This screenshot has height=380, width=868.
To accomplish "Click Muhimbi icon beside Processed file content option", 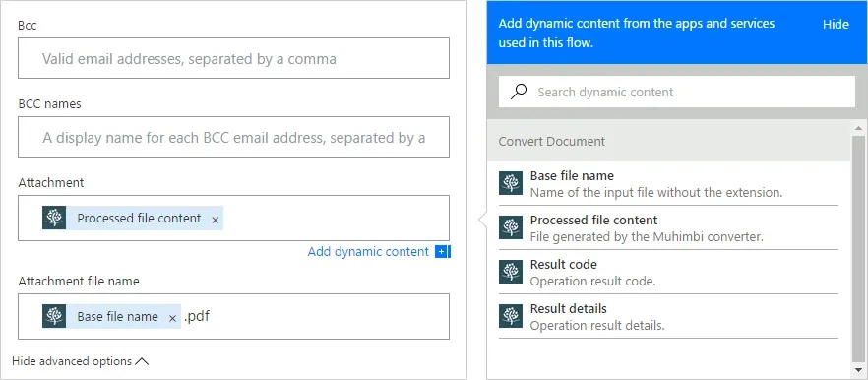I will click(x=511, y=227).
